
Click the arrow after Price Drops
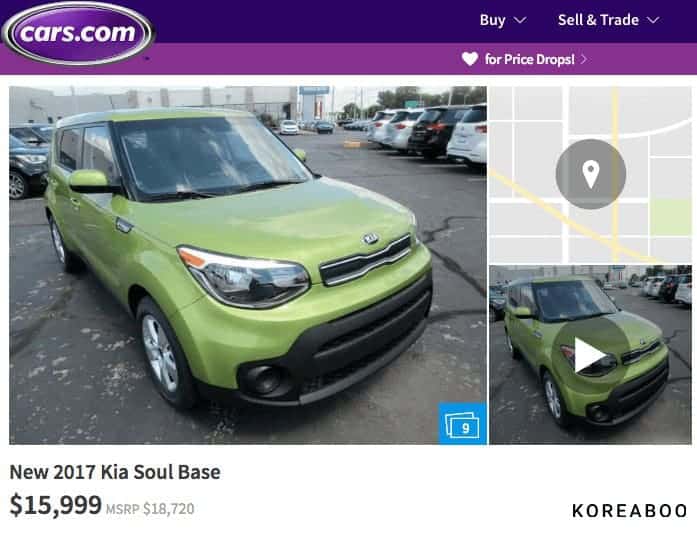(584, 59)
